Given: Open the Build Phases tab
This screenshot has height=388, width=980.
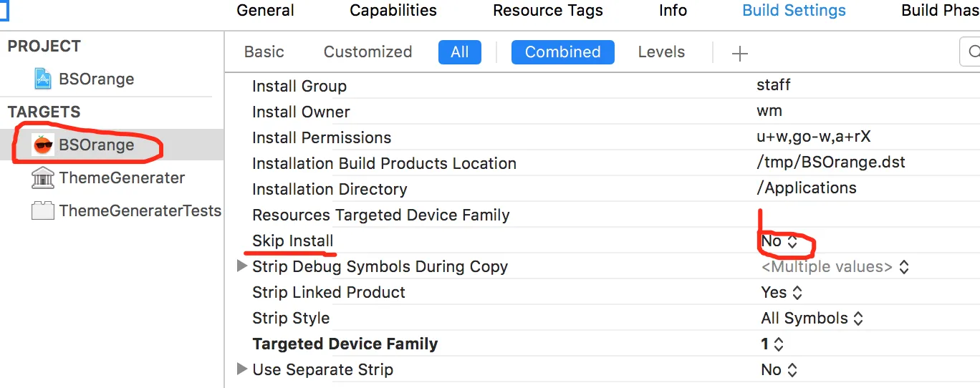Looking at the screenshot, I should tap(940, 11).
